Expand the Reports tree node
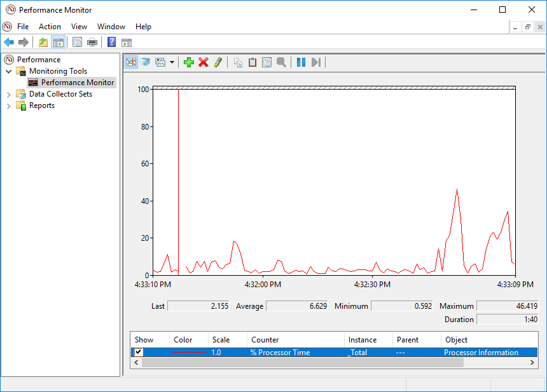Image resolution: width=547 pixels, height=392 pixels. [x=9, y=105]
